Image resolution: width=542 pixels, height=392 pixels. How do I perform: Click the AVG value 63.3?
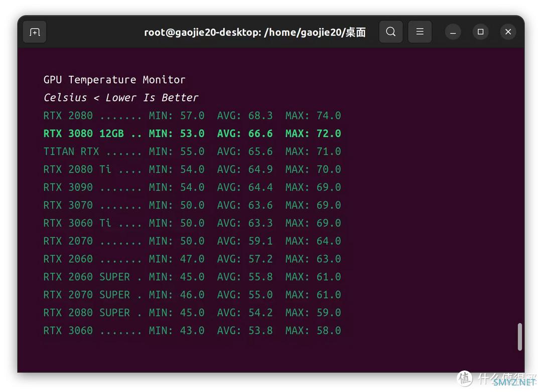(x=260, y=224)
